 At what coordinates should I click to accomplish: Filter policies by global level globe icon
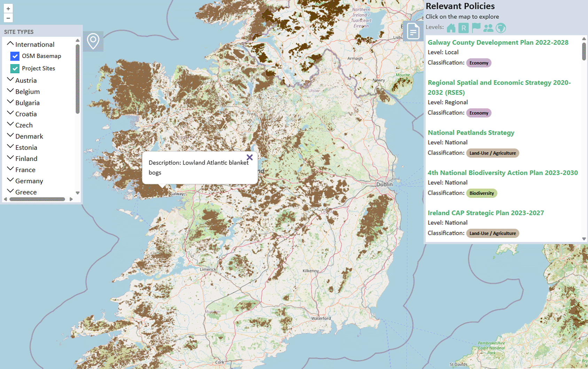pyautogui.click(x=501, y=28)
